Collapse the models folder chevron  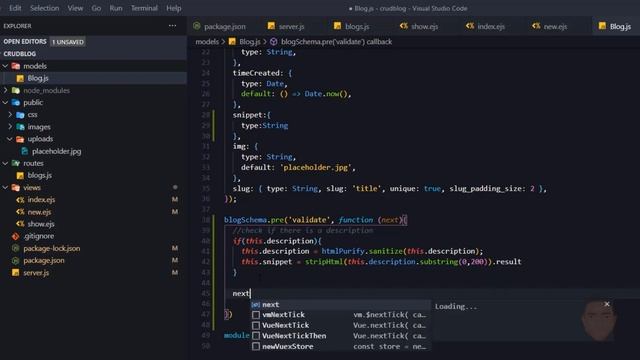pos(5,66)
